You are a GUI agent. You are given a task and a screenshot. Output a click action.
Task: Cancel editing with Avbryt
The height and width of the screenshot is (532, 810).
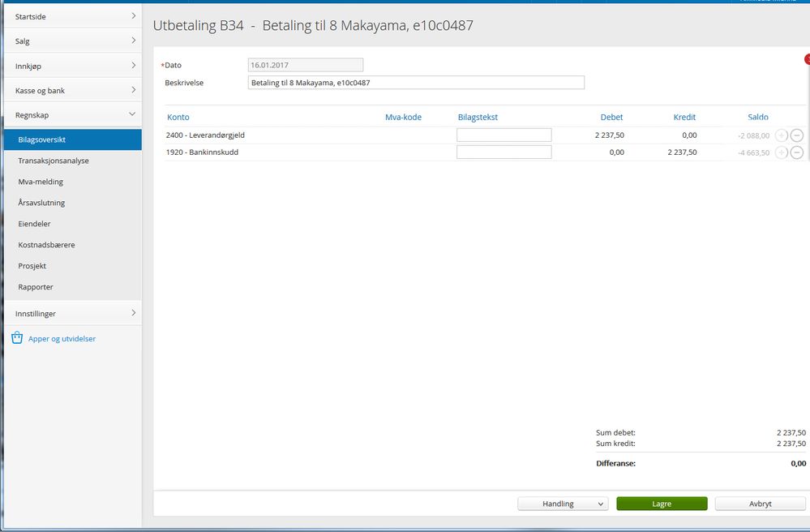click(761, 504)
